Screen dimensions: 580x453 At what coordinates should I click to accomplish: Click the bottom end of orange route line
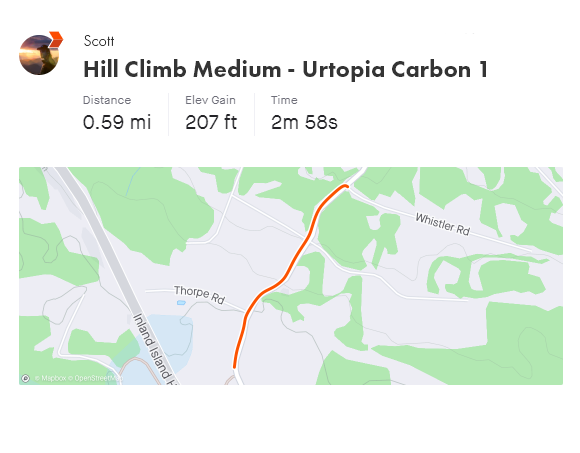pyautogui.click(x=235, y=366)
